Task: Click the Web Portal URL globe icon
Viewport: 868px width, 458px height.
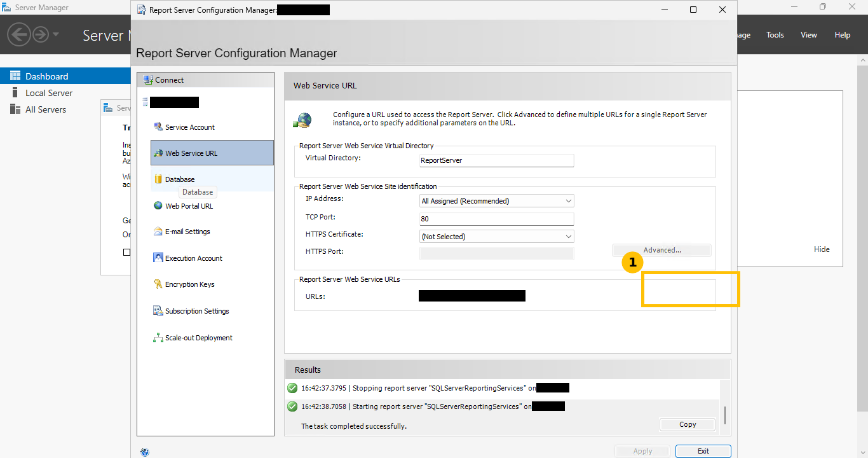Action: (158, 205)
